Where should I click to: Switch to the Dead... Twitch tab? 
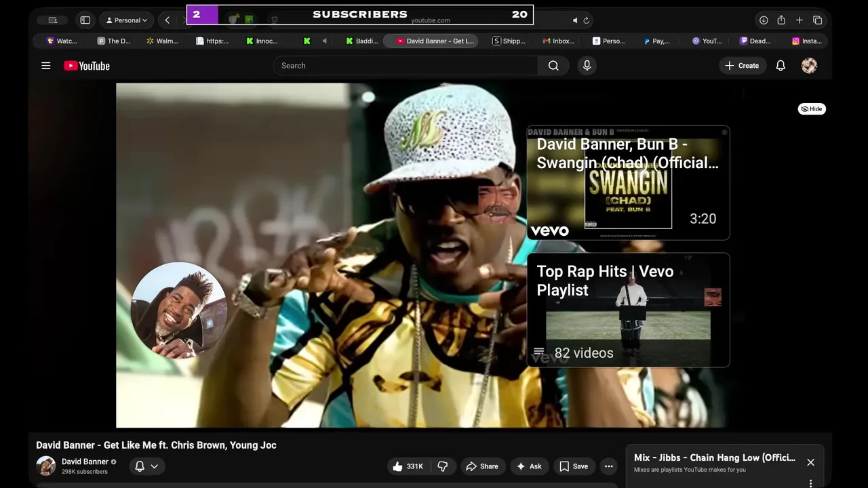click(755, 41)
